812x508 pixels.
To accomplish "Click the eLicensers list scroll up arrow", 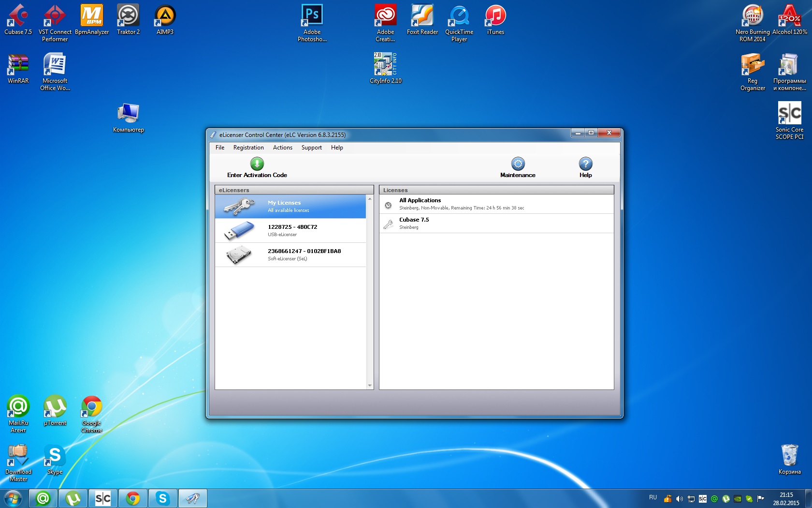I will 370,199.
